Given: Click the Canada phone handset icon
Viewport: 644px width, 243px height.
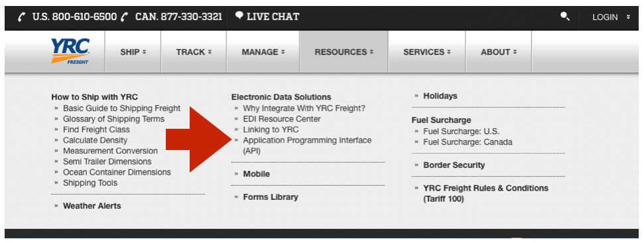Looking at the screenshot, I should point(125,17).
